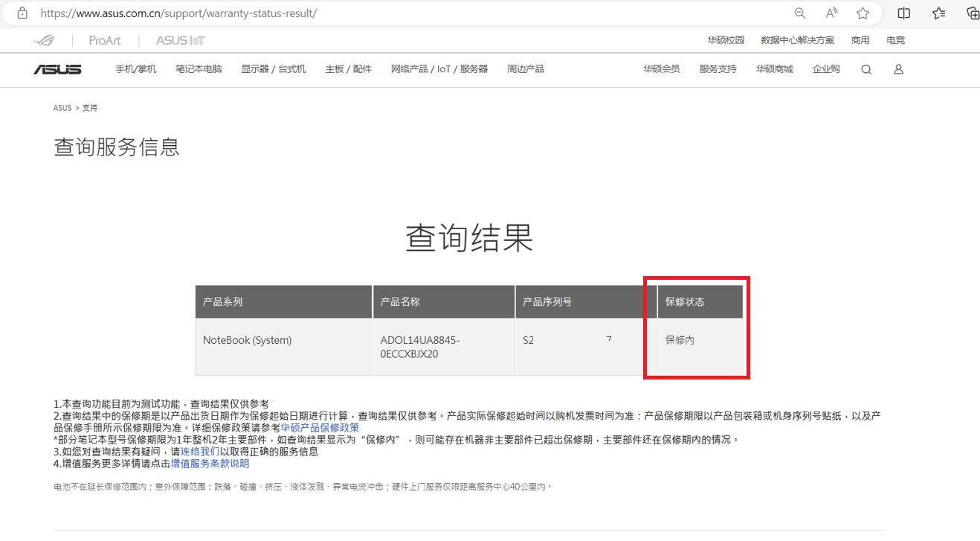Open the read aloud icon

832,13
